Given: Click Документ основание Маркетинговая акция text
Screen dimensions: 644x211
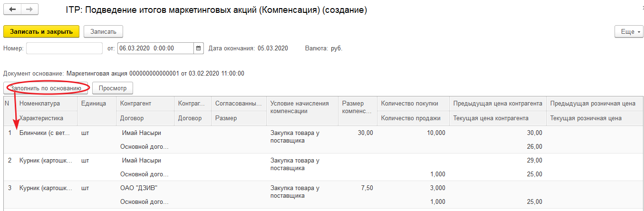Looking at the screenshot, I should tap(155, 74).
